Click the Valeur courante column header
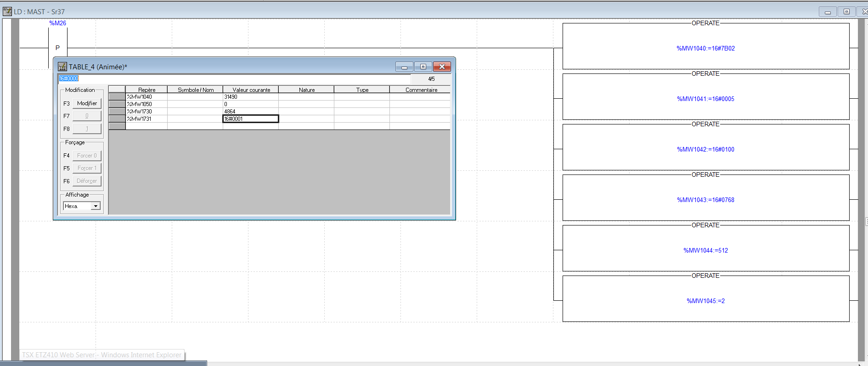 click(x=251, y=90)
